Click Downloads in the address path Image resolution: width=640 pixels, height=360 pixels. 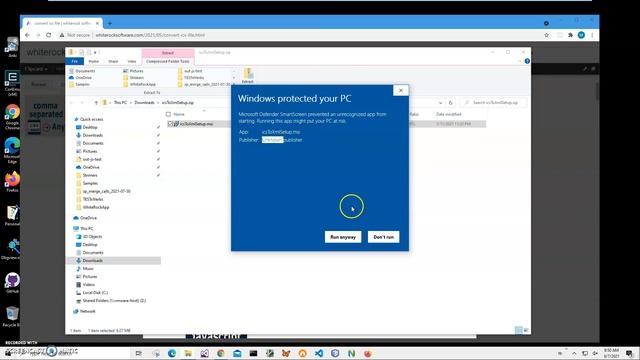[x=144, y=102]
